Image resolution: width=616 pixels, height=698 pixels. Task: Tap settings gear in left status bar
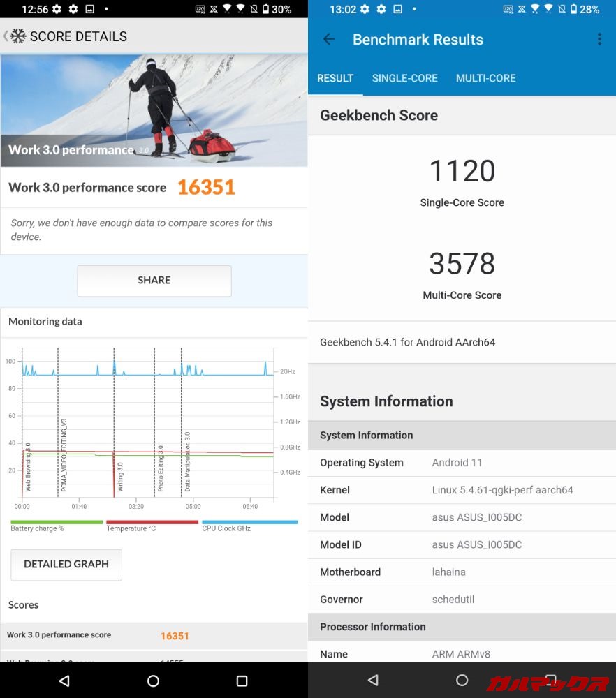(57, 9)
